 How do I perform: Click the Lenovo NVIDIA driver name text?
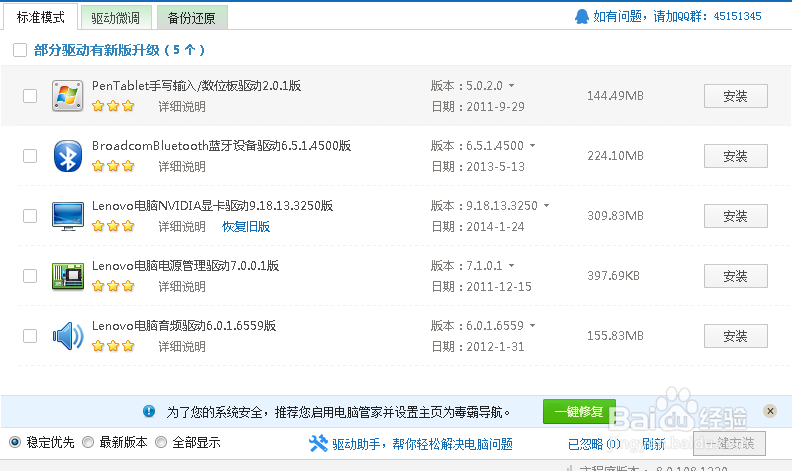click(212, 206)
